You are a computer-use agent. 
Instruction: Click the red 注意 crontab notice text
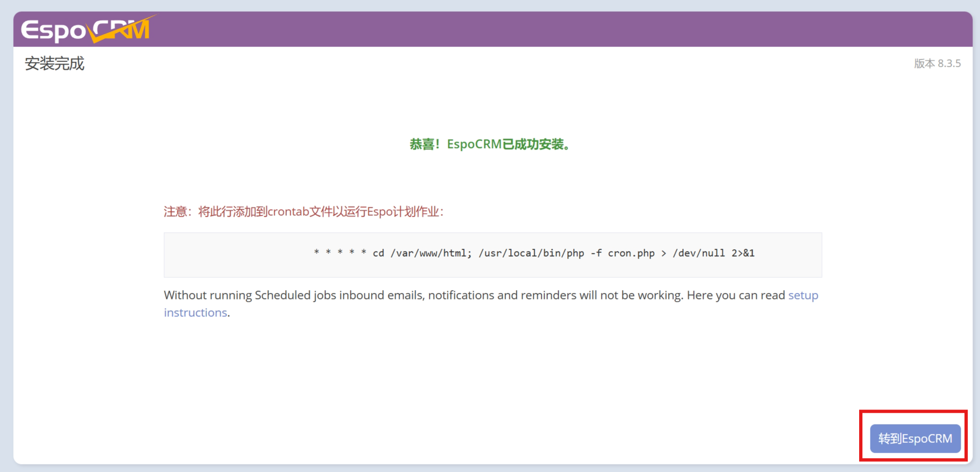pyautogui.click(x=303, y=212)
